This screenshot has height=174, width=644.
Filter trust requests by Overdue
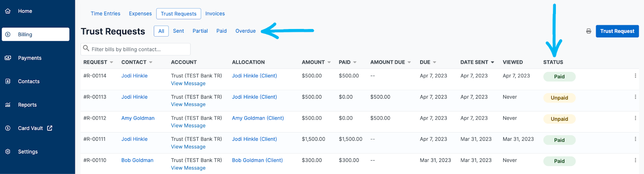pyautogui.click(x=246, y=31)
